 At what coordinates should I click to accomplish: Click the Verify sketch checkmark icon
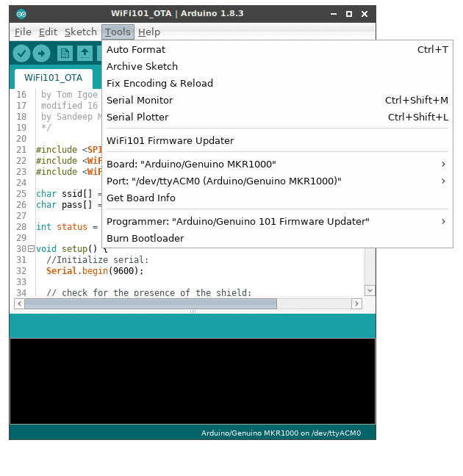coord(21,53)
